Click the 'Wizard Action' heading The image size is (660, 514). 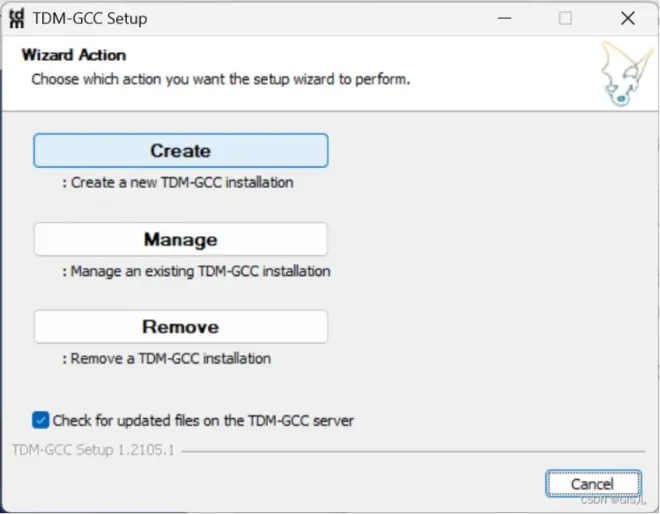click(x=74, y=55)
